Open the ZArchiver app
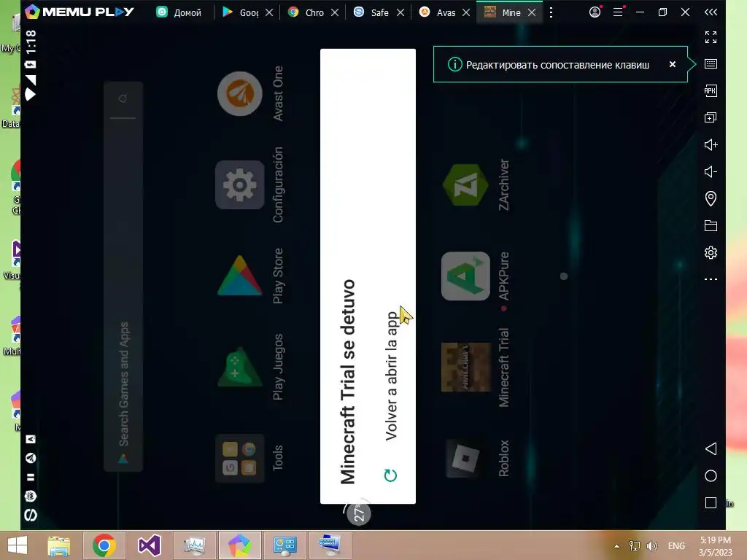Viewport: 747px width, 560px height. 465,184
